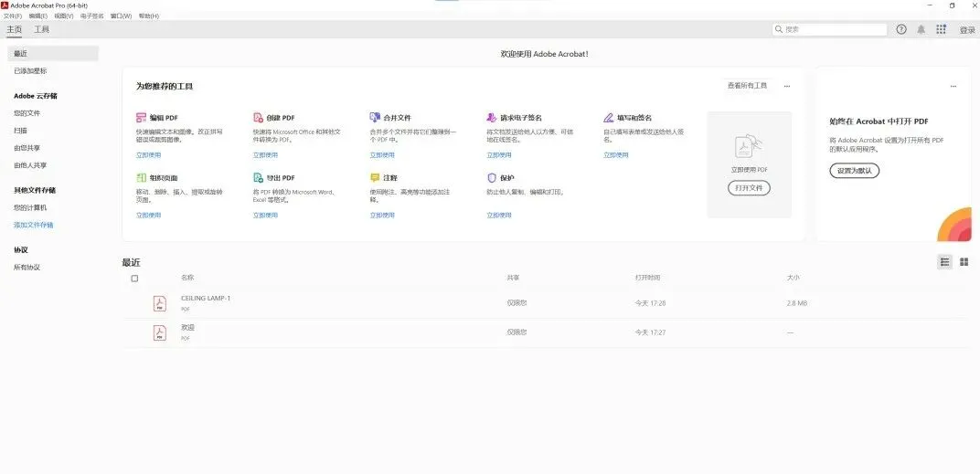
Task: Open the 视图(V) menu
Action: coord(63,16)
